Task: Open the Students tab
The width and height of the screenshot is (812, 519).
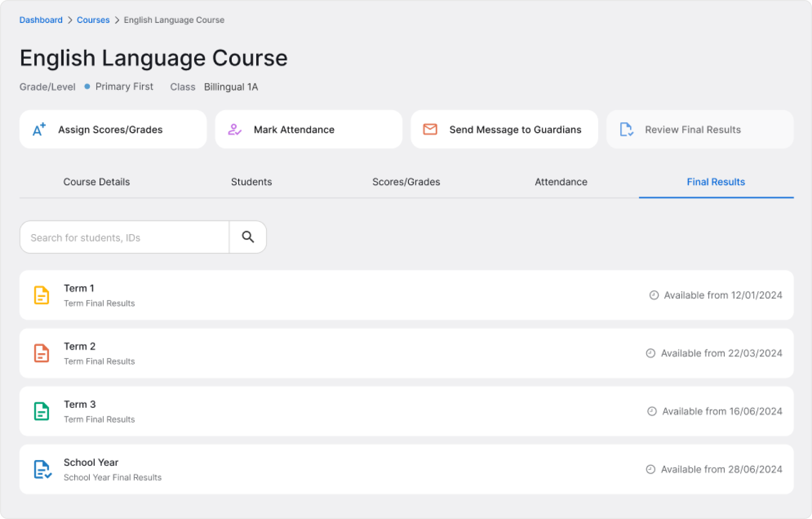Action: tap(251, 182)
